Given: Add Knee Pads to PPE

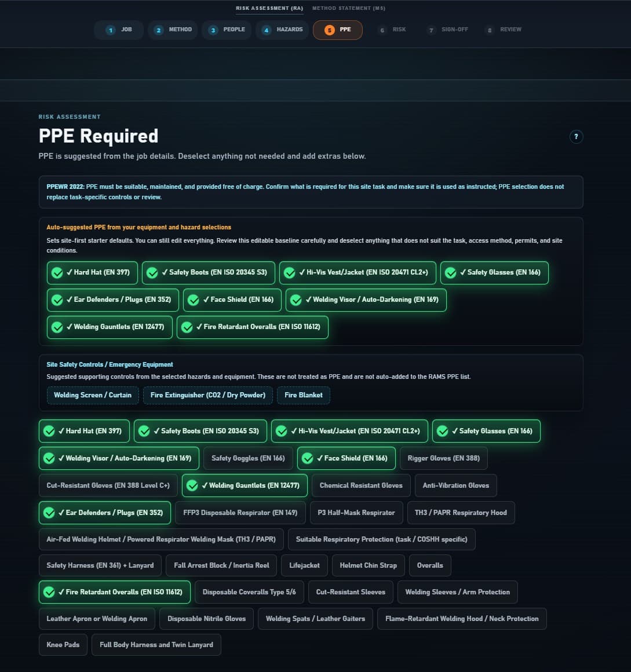Looking at the screenshot, I should (63, 645).
